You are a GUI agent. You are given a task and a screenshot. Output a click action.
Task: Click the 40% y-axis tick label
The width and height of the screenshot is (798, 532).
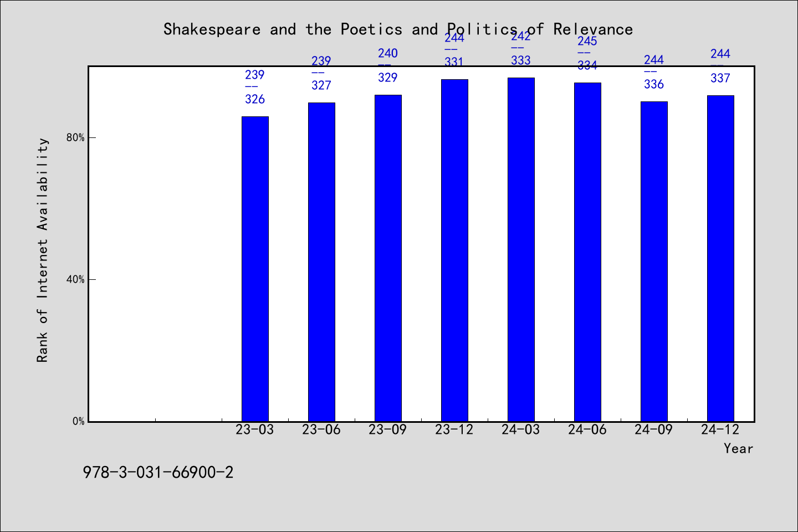(75, 279)
